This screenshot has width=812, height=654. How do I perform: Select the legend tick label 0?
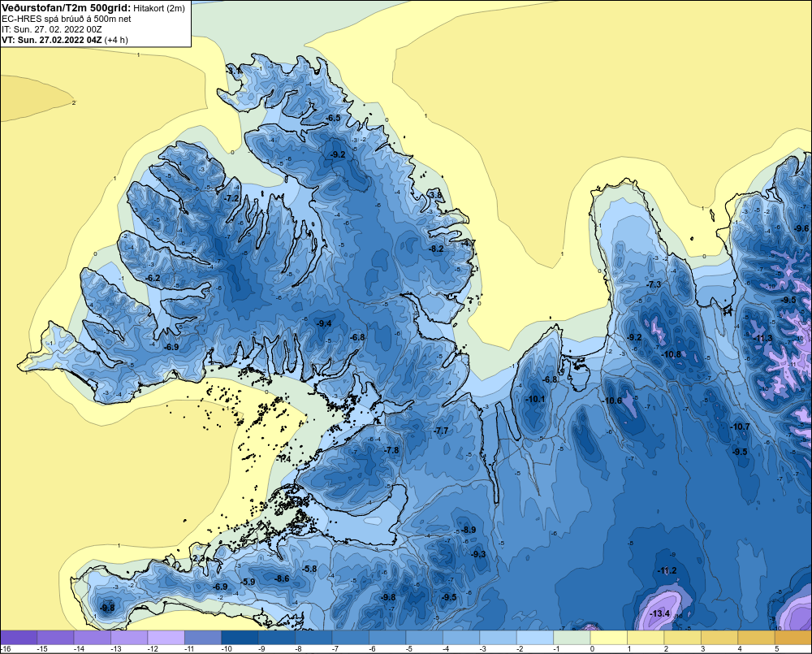[592, 649]
